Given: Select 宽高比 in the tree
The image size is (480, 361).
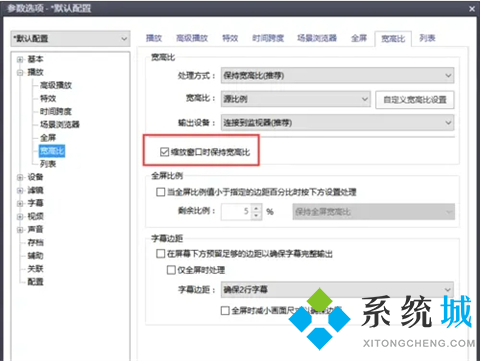Looking at the screenshot, I should [x=52, y=151].
